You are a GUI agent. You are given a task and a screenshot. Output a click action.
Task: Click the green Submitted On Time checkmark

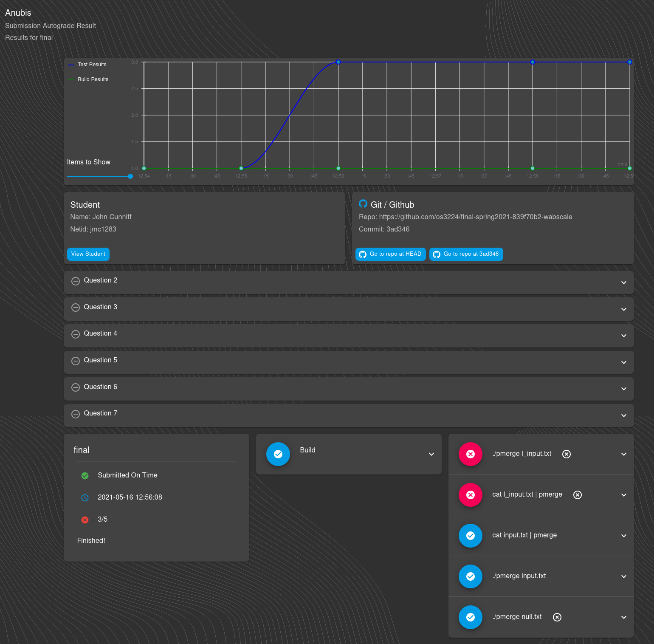[85, 476]
